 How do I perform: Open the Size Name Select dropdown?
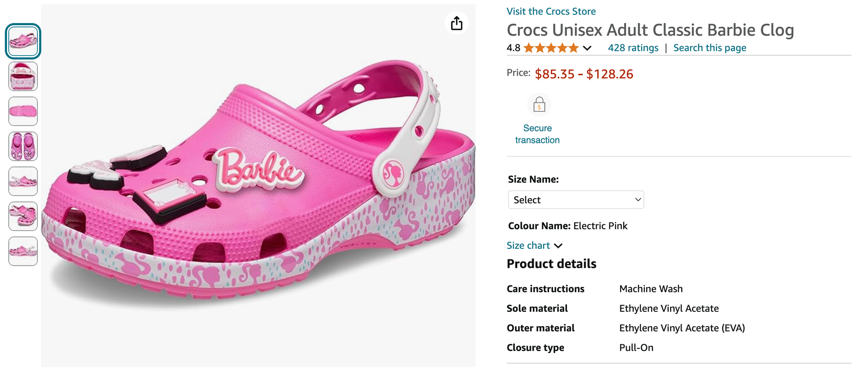(575, 199)
